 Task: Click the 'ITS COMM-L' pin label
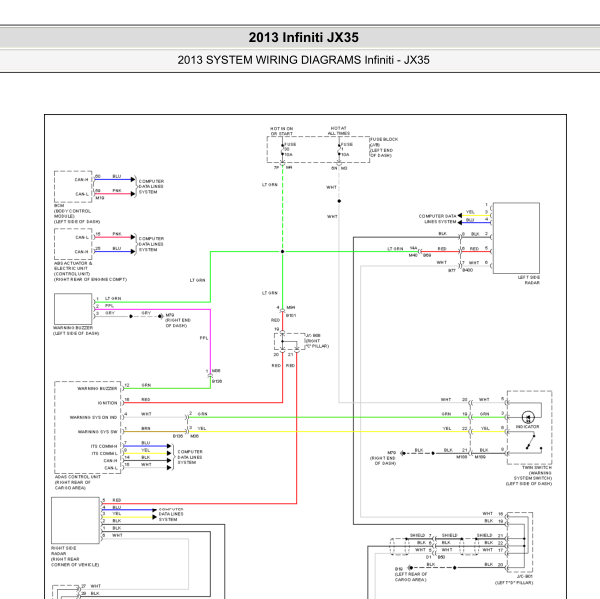104,454
